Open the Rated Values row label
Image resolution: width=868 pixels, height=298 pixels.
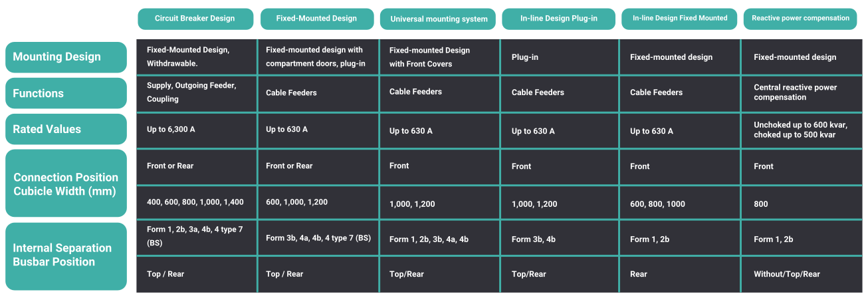coord(66,129)
